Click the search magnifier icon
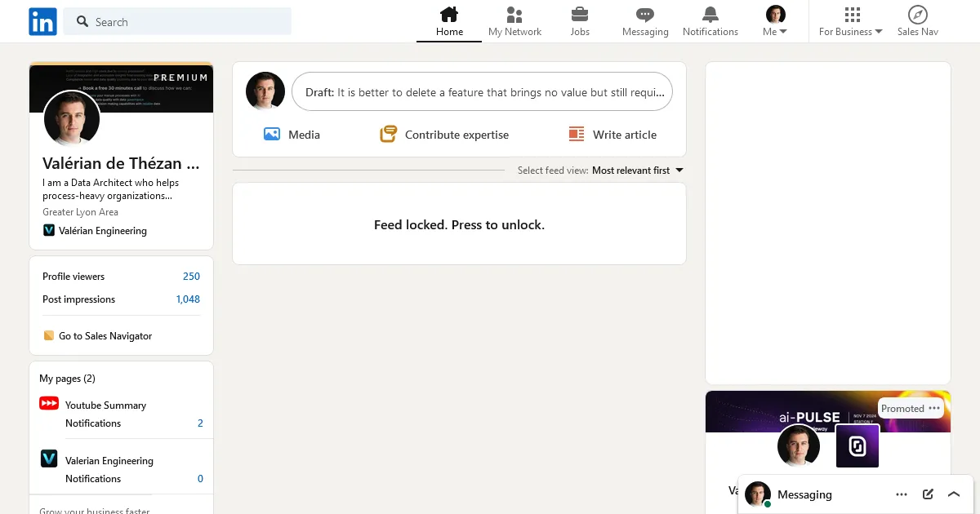 [x=82, y=21]
